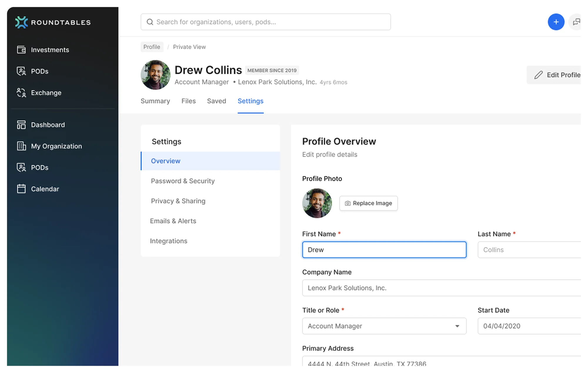Open the Exchange icon in sidebar

click(x=21, y=93)
